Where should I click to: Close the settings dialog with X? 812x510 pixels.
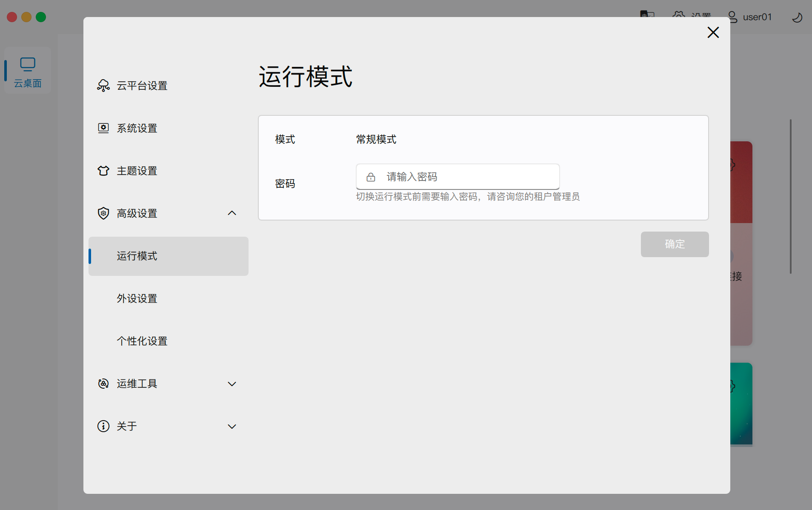[x=713, y=32]
